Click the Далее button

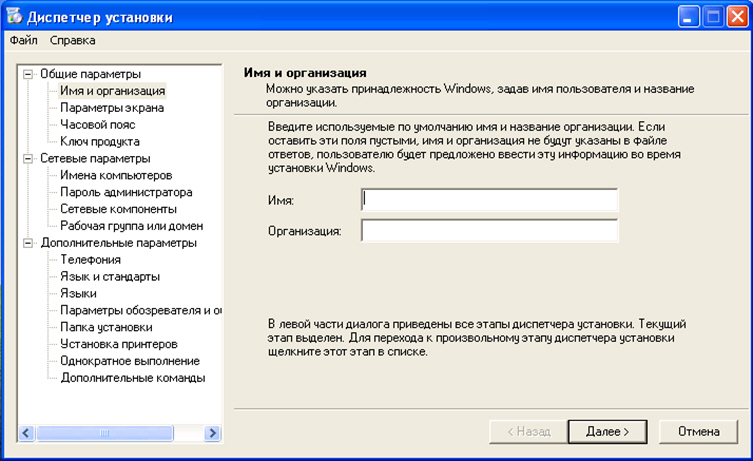click(x=607, y=432)
